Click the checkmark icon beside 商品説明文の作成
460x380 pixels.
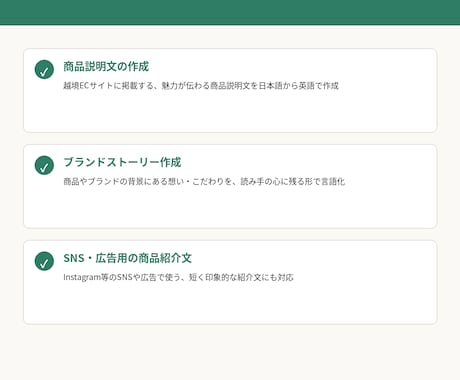(x=44, y=69)
